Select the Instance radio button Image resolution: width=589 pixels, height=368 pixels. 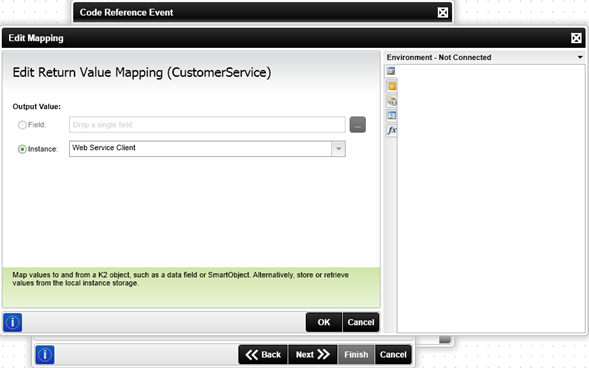point(22,149)
